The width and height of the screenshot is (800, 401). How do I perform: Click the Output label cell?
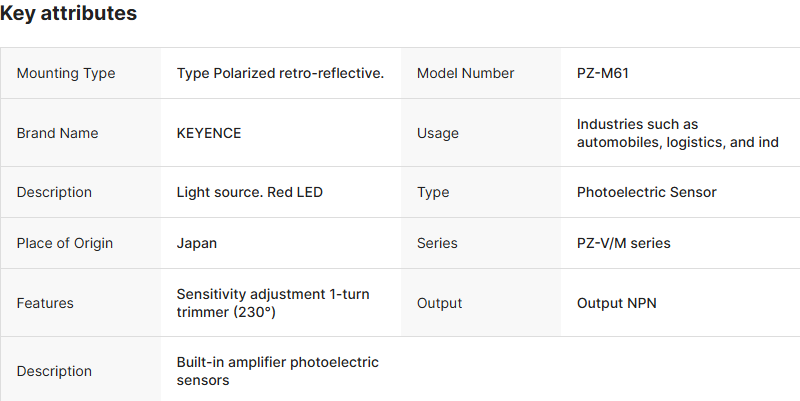439,303
